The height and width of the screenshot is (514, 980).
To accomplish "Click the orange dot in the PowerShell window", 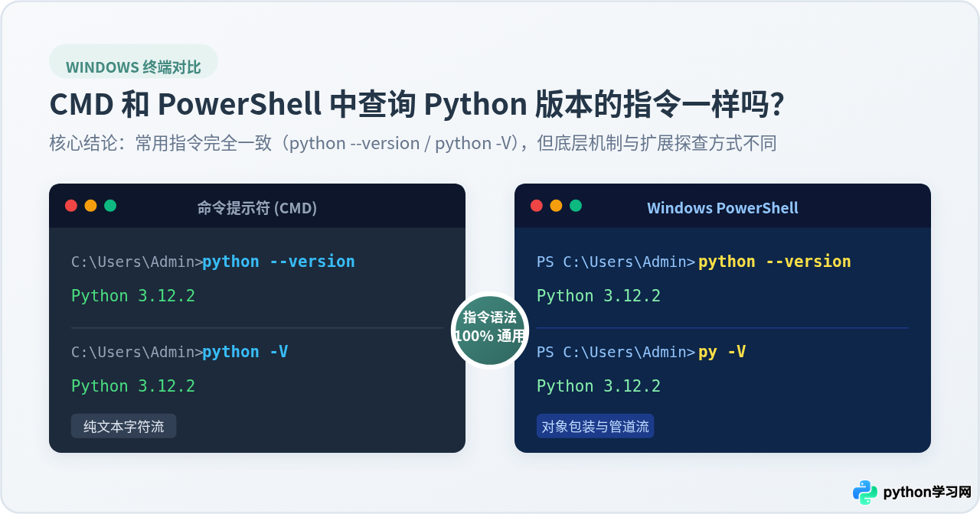I will tap(556, 206).
